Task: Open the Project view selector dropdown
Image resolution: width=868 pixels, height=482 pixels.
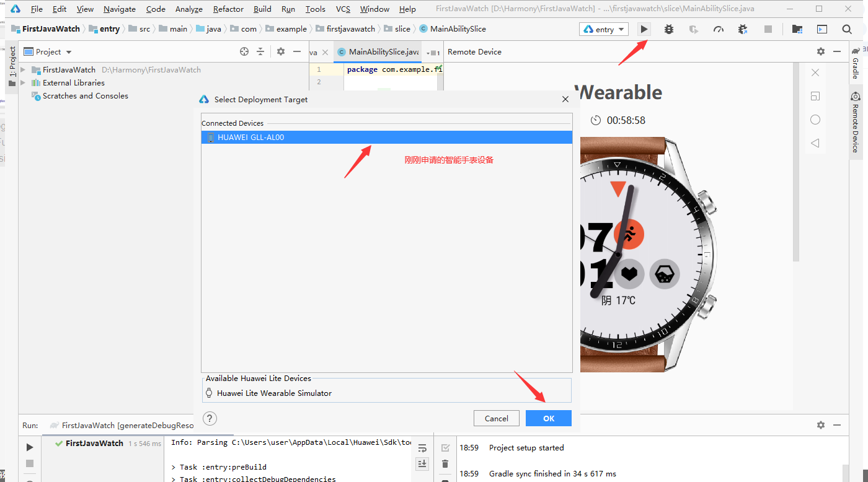Action: [48, 52]
